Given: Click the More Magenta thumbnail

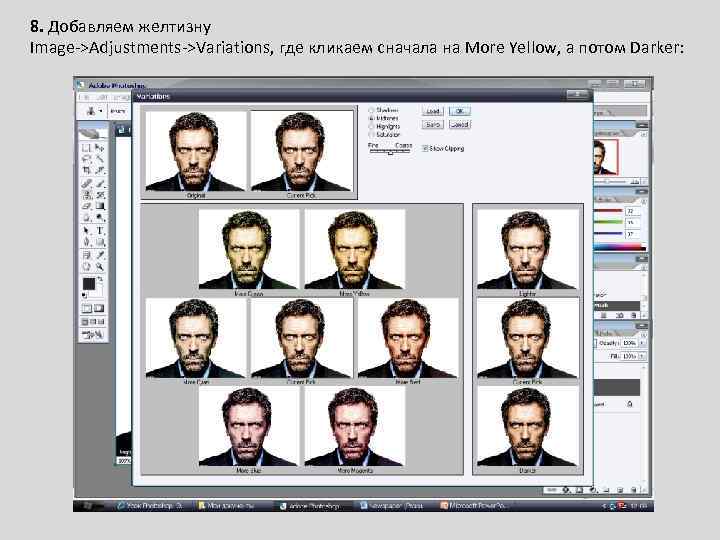Looking at the screenshot, I should pos(355,426).
